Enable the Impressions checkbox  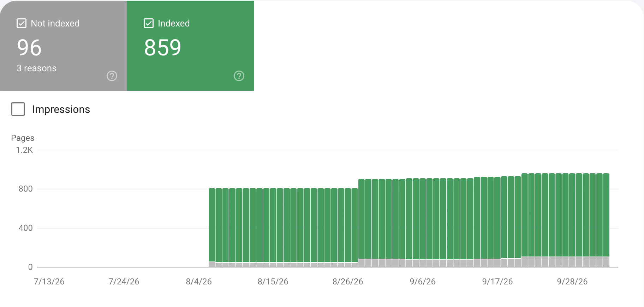(x=18, y=109)
